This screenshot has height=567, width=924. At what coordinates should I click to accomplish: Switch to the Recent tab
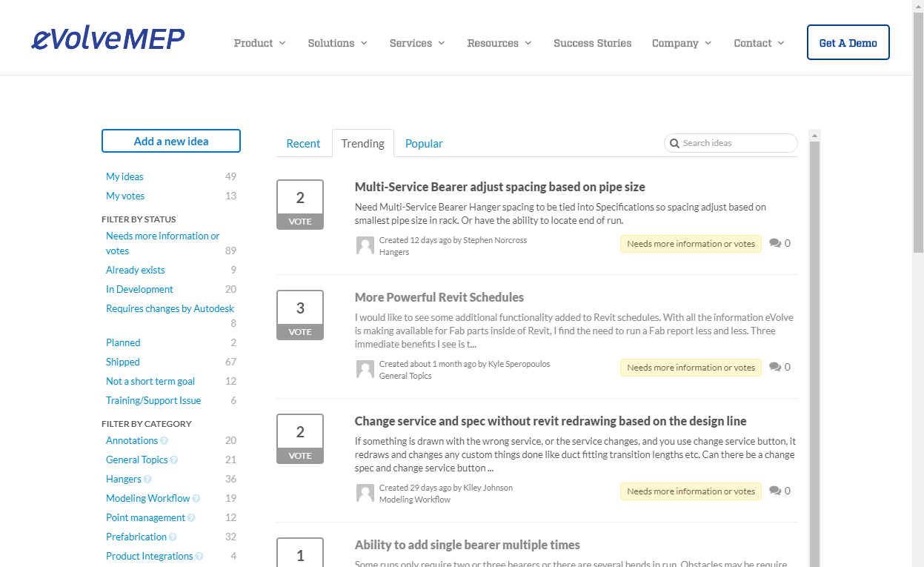point(303,144)
